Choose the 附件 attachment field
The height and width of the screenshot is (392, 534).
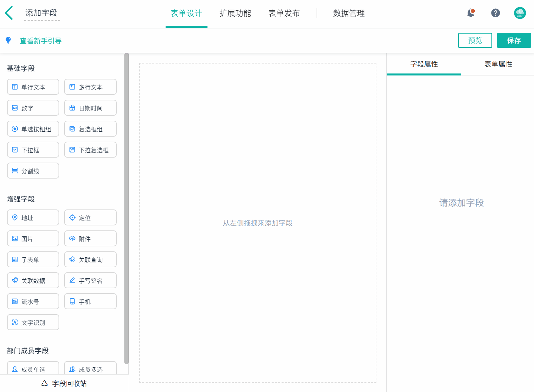point(90,239)
